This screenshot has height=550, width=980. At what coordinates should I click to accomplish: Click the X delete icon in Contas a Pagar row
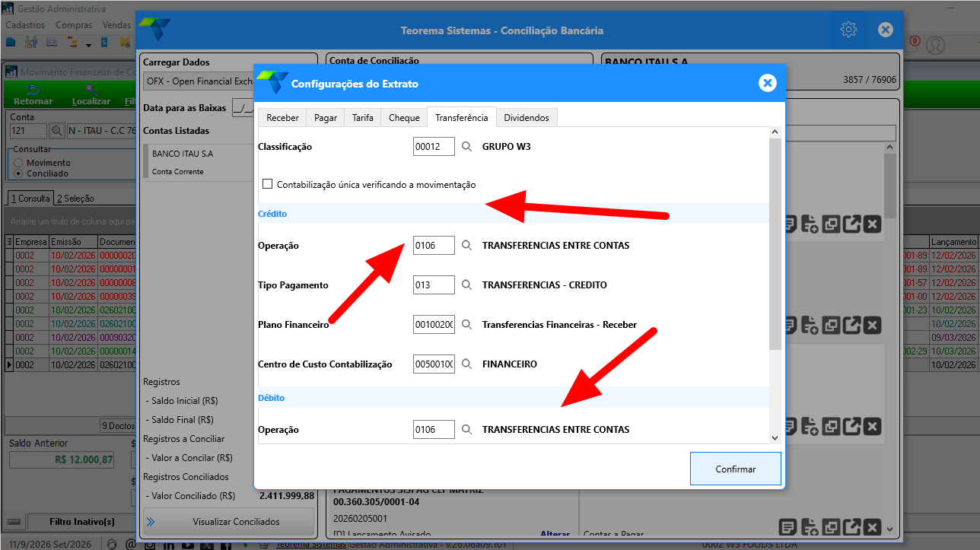point(872,527)
